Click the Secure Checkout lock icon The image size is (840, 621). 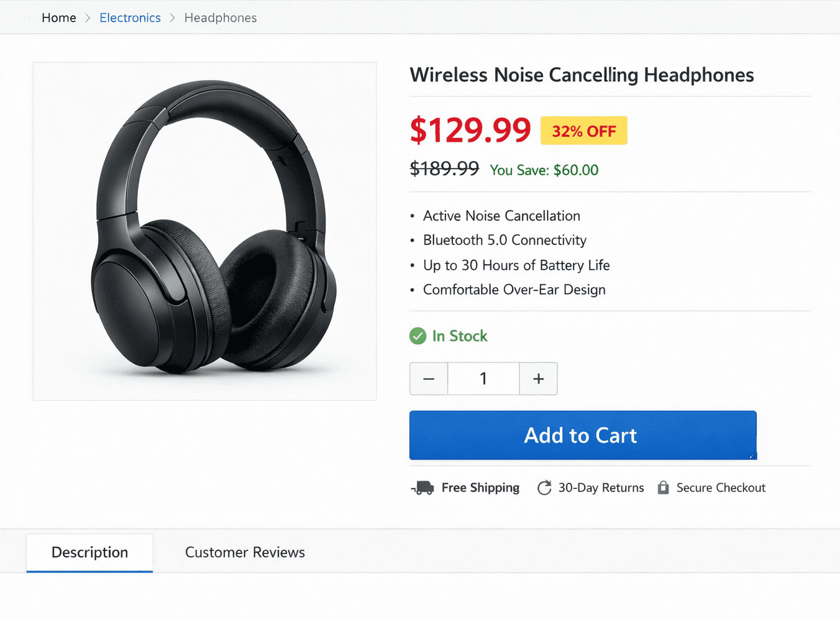point(663,487)
